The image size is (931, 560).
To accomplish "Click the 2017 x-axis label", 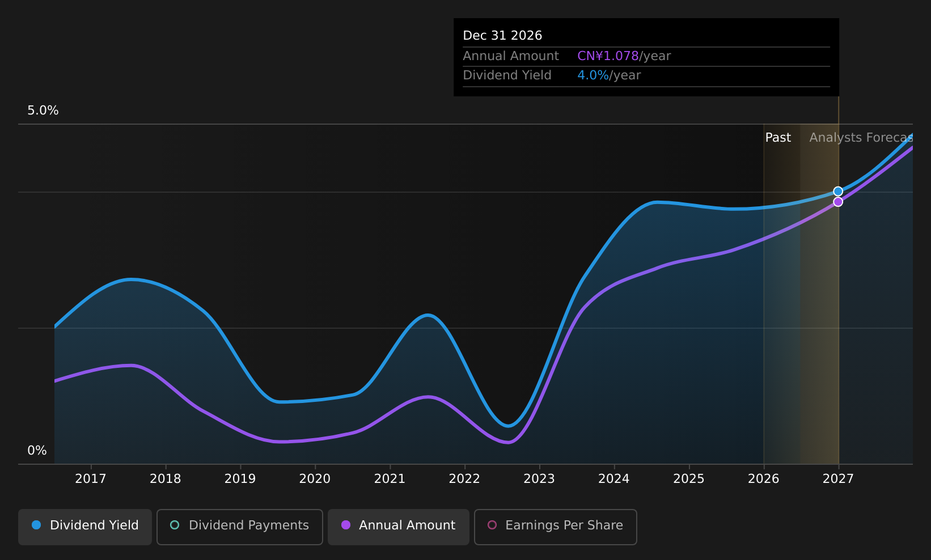I will pos(91,479).
